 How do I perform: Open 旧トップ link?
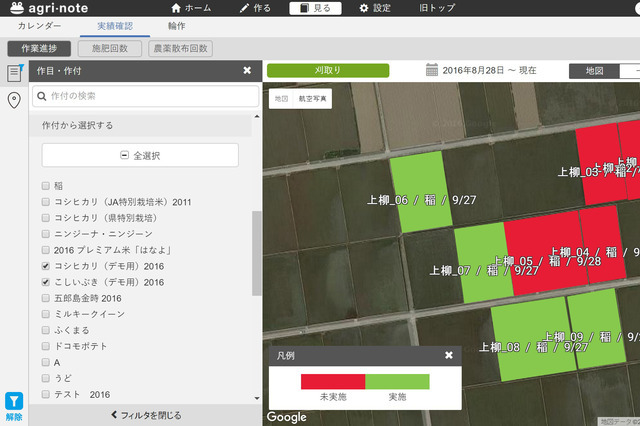[437, 8]
